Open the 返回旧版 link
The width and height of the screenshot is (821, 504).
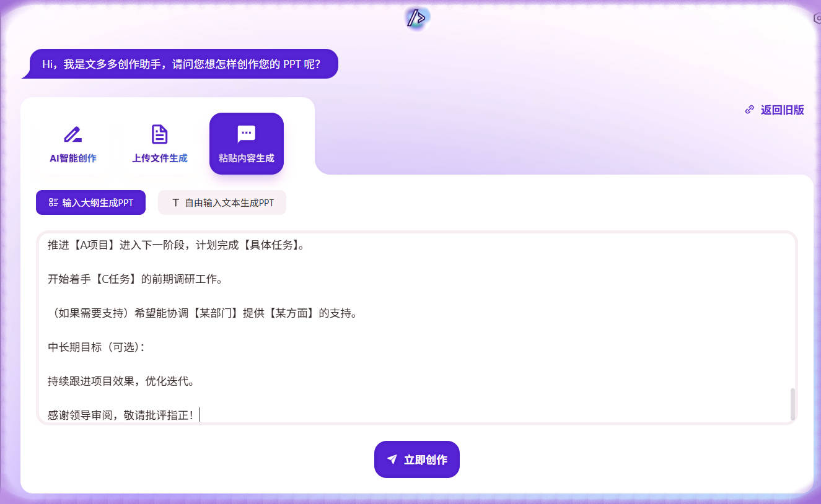(x=775, y=110)
